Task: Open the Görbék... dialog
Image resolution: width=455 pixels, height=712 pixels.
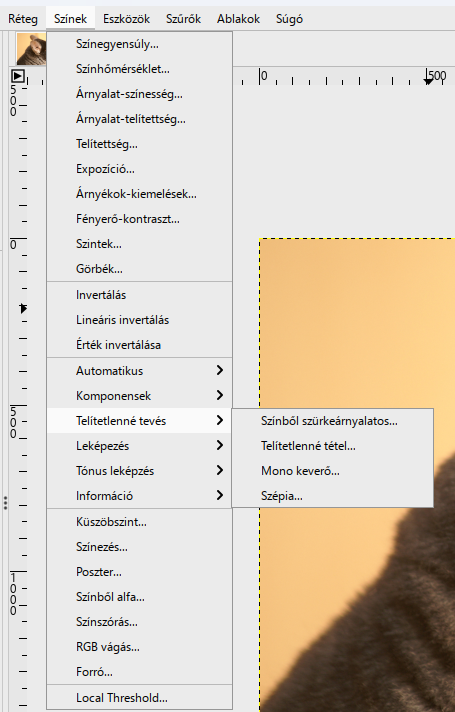Action: (x=139, y=269)
